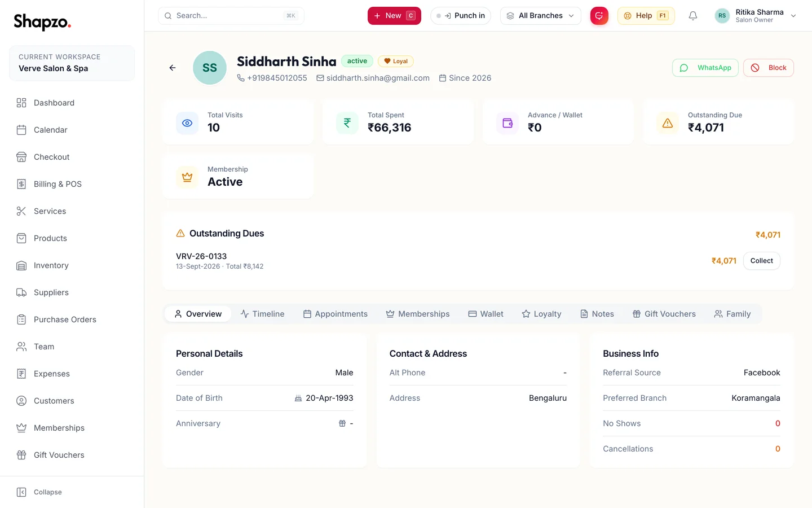The height and width of the screenshot is (508, 812).
Task: Click the New button
Action: tap(394, 16)
